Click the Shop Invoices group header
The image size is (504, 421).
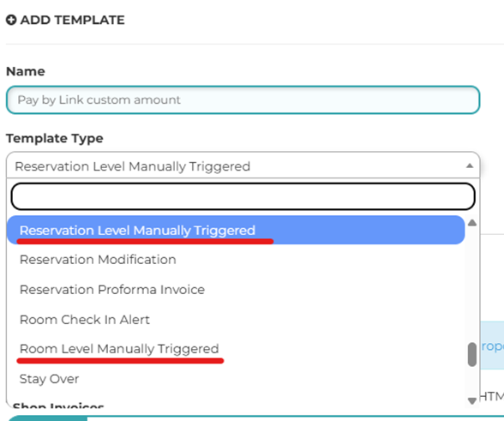58,406
